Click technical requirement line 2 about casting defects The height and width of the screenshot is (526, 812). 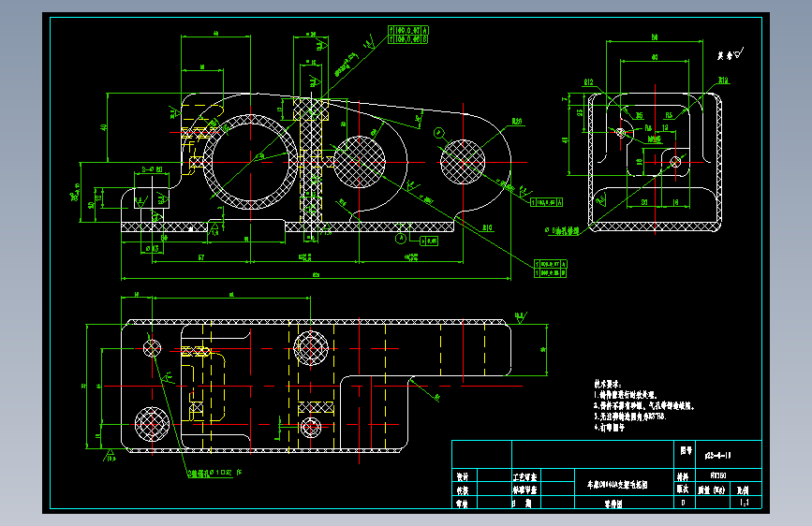(x=643, y=406)
